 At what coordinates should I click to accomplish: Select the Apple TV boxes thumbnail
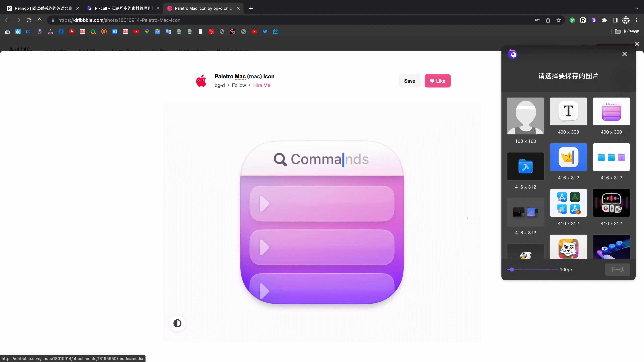[525, 212]
